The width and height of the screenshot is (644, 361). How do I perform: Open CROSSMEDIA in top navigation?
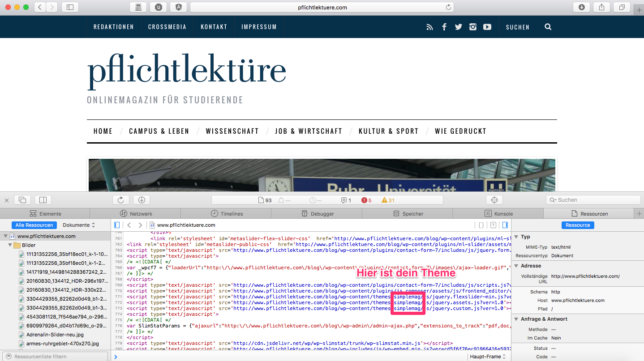167,27
